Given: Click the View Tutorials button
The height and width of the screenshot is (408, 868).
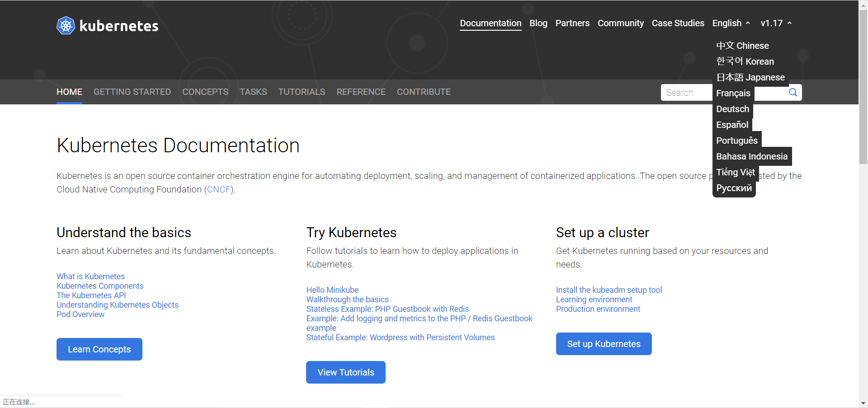Looking at the screenshot, I should 346,372.
